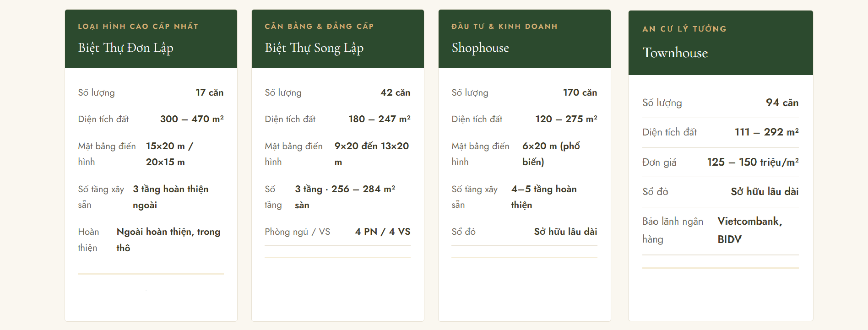Click the 'Cân bằng & đẳng cấp' label

[x=319, y=27]
